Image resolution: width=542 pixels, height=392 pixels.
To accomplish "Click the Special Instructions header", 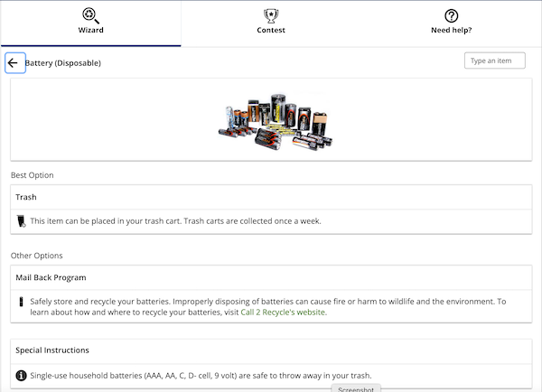I will click(x=271, y=350).
